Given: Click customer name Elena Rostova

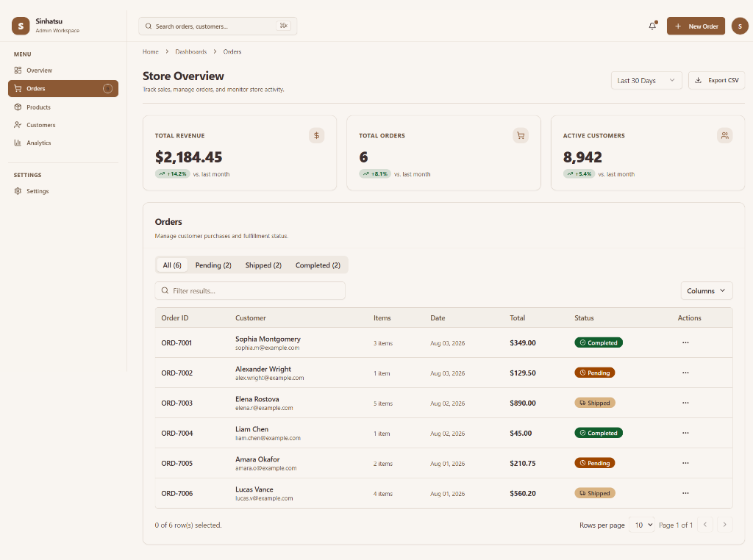Looking at the screenshot, I should pyautogui.click(x=257, y=399).
